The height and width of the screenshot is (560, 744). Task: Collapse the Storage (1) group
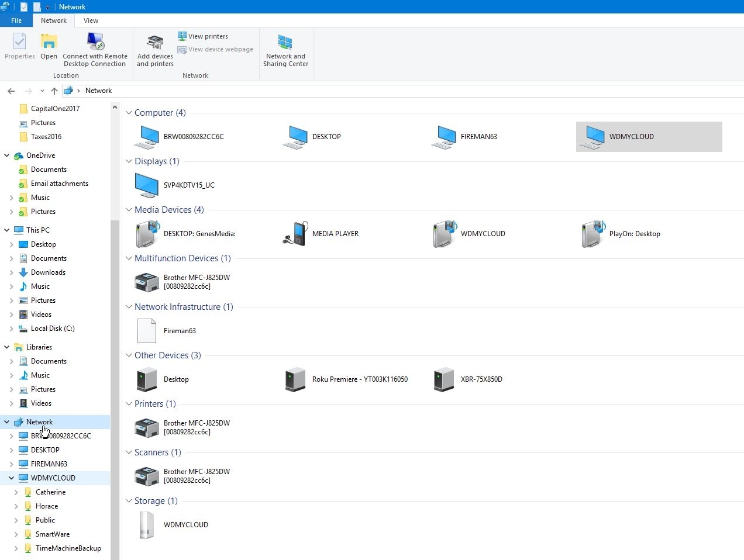pyautogui.click(x=129, y=501)
